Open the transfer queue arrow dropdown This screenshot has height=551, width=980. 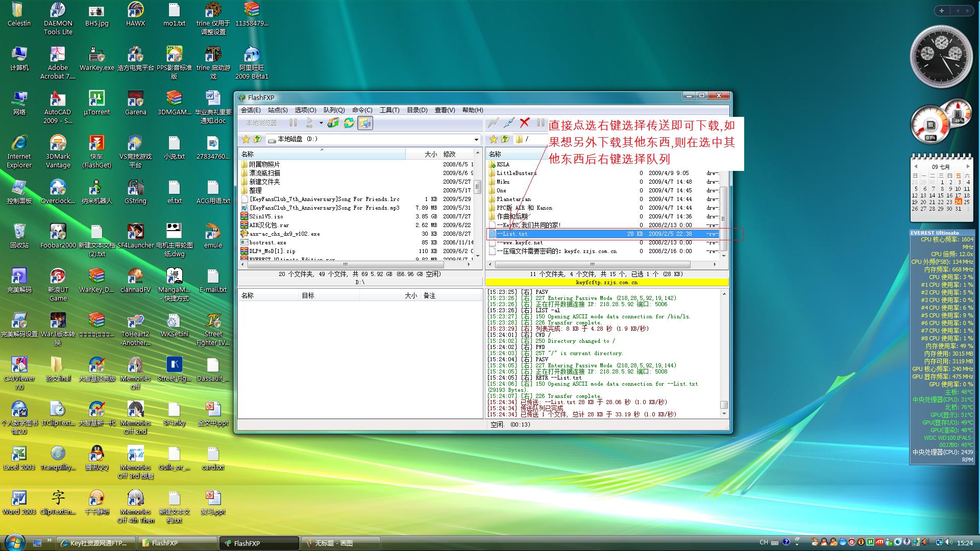(321, 123)
